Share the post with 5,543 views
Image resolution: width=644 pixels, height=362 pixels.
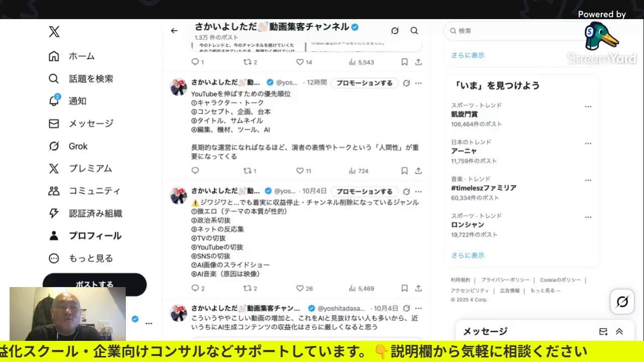[418, 62]
